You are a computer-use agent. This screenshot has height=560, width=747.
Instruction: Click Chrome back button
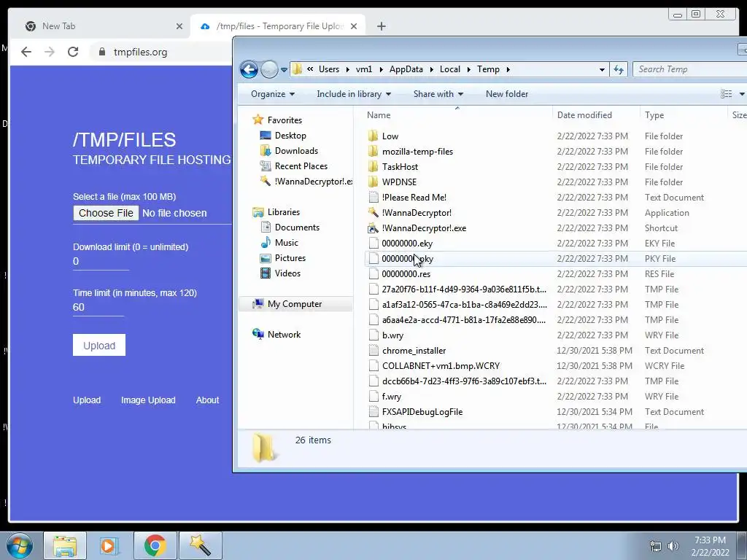[x=26, y=52]
